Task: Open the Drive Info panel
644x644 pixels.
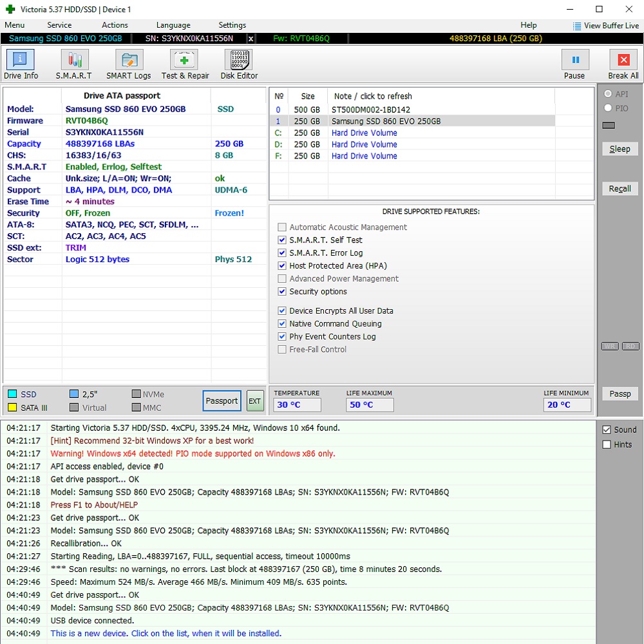Action: [x=21, y=64]
